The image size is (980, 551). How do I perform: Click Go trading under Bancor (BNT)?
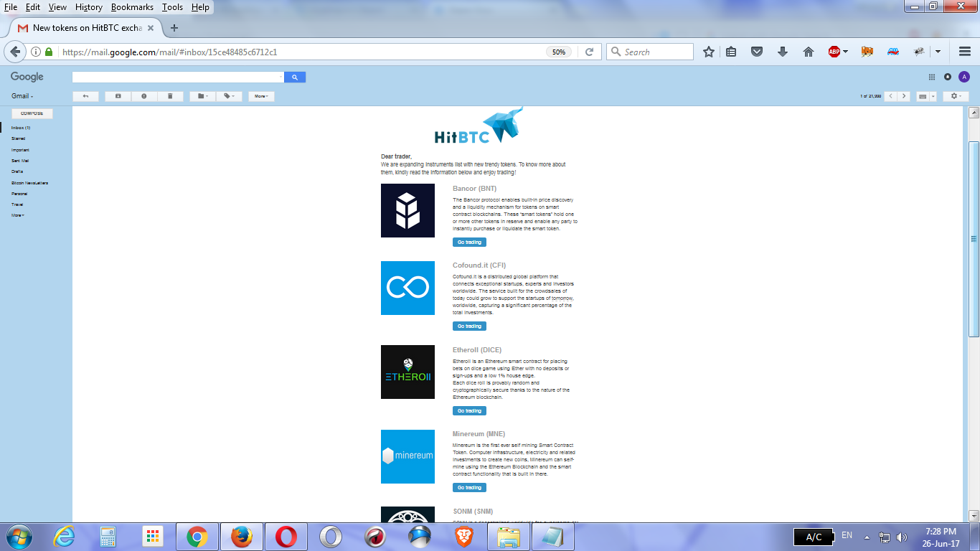pyautogui.click(x=469, y=242)
